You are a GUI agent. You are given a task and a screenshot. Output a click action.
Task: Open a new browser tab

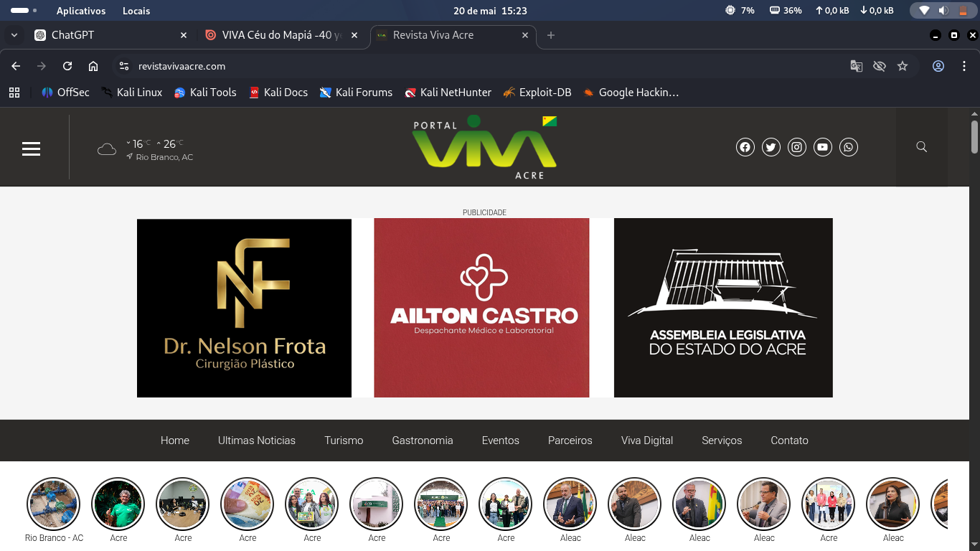click(551, 35)
